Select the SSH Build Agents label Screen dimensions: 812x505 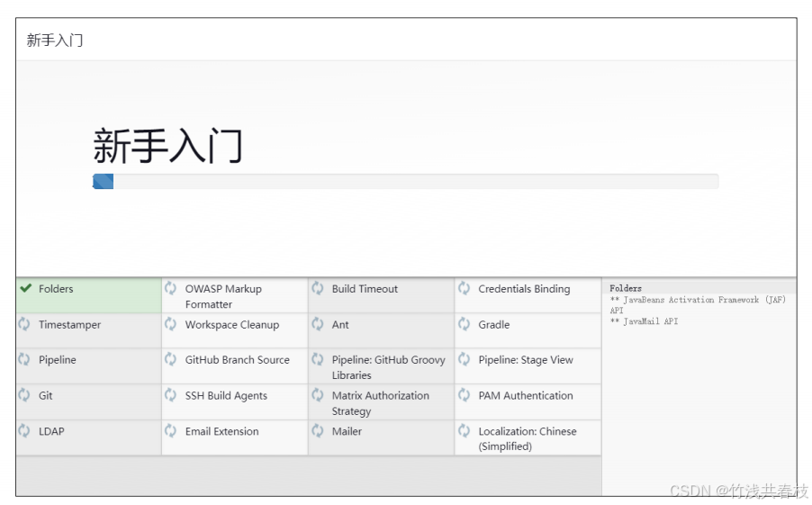[226, 396]
